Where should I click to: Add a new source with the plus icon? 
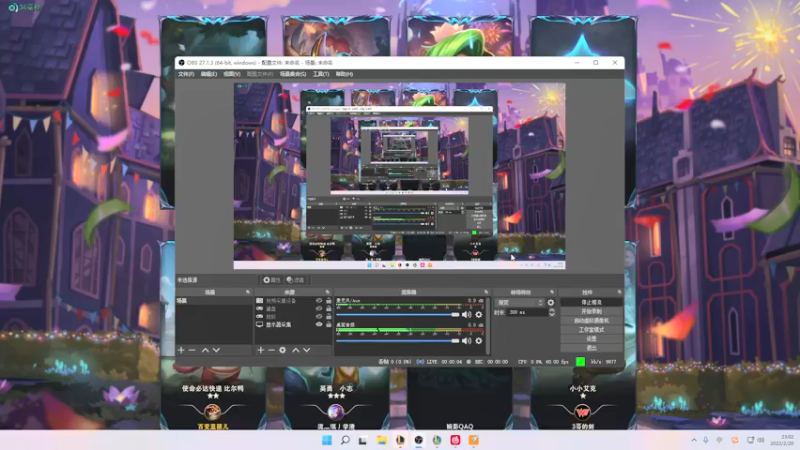click(261, 350)
